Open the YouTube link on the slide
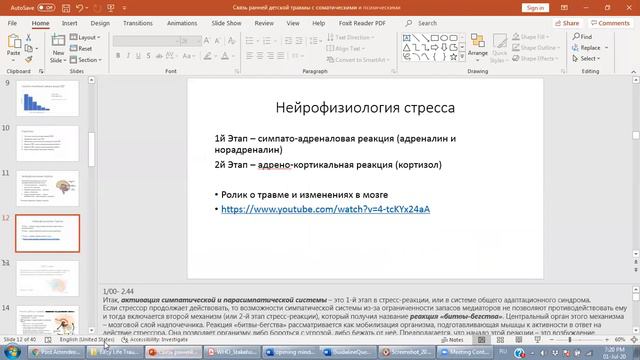 325,209
